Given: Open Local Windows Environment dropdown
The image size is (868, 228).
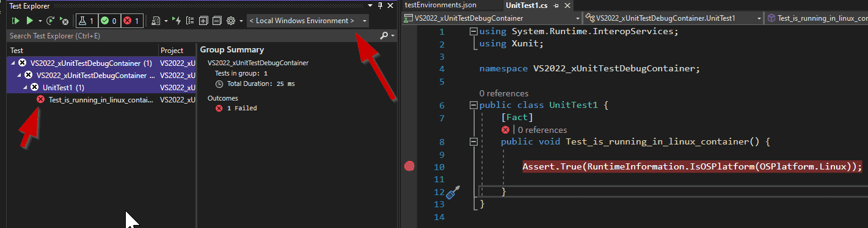Looking at the screenshot, I should [308, 21].
